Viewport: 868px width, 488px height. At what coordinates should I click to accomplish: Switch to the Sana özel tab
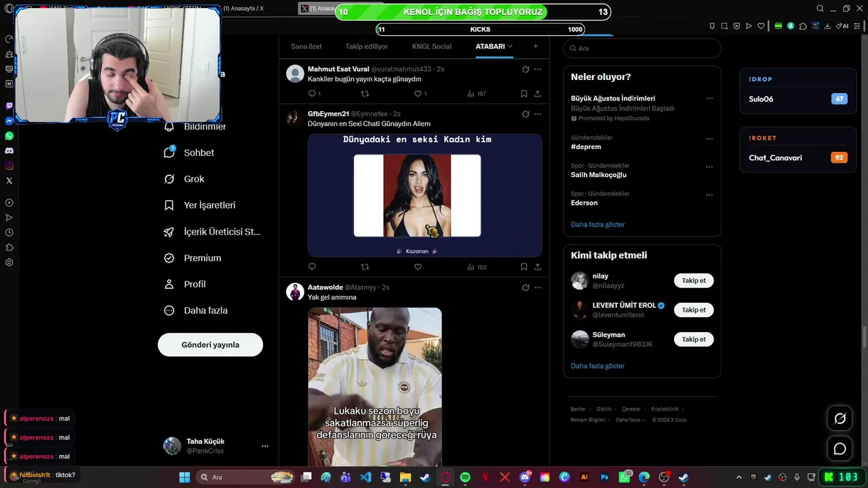coord(306,46)
